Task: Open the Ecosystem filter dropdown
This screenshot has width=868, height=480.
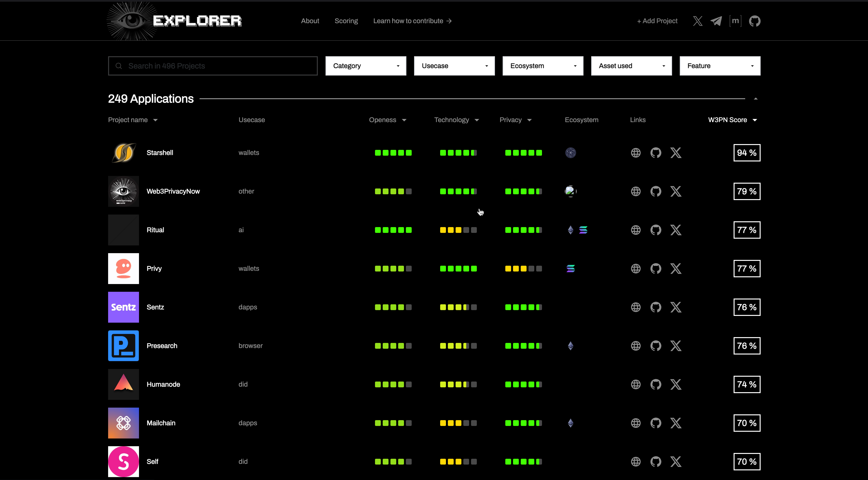Action: (x=542, y=66)
